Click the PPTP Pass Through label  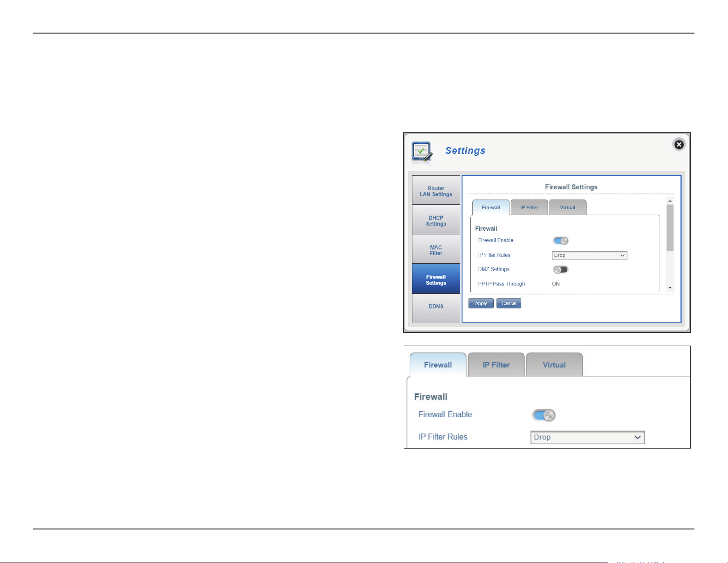click(502, 284)
